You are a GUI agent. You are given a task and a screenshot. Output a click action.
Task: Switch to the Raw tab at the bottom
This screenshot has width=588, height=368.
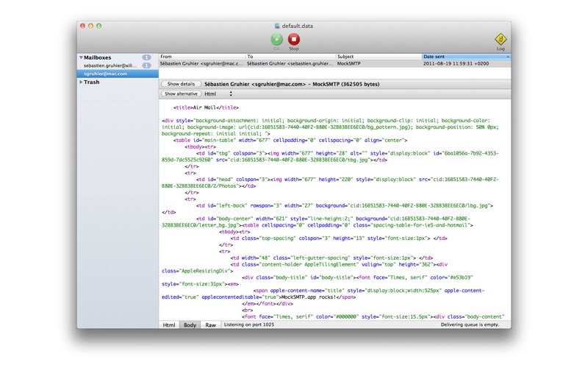pyautogui.click(x=210, y=325)
